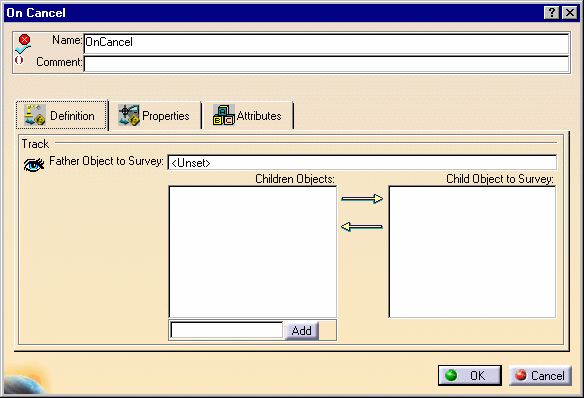The height and width of the screenshot is (398, 584).
Task: Click the robot icon on Definition tab
Action: pos(35,115)
